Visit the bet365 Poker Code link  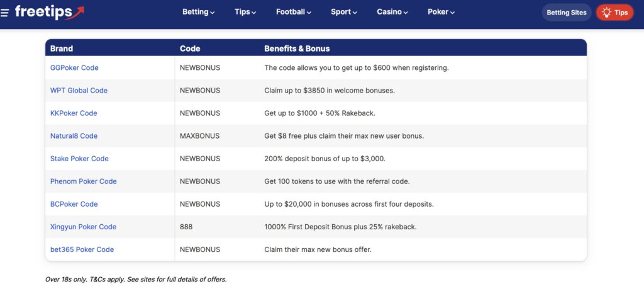pos(82,249)
